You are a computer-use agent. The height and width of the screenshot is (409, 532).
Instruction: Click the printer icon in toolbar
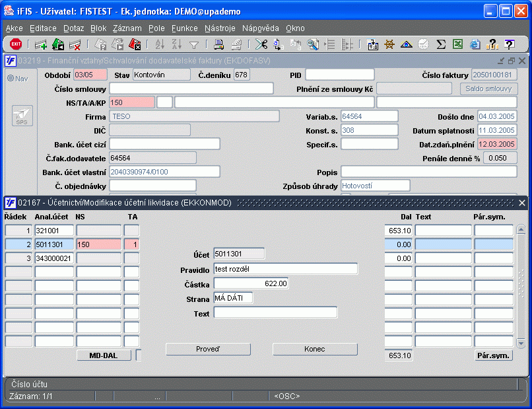[x=218, y=44]
